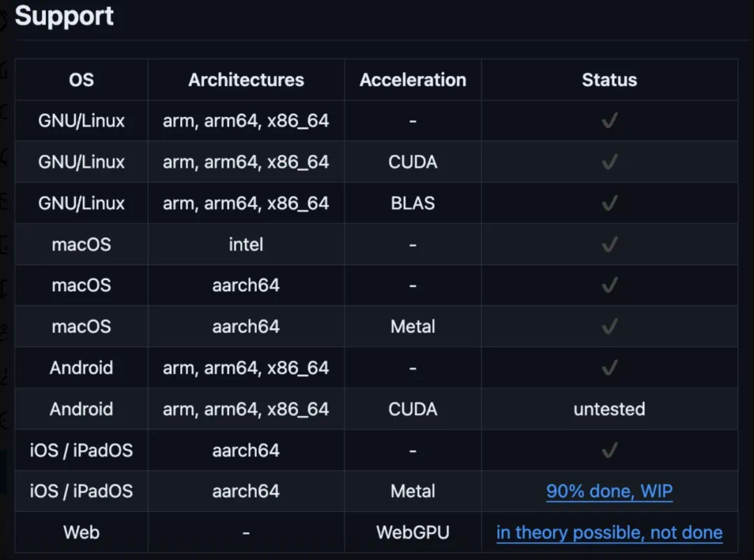Click the checkmark in the GNU/Linux BLAS row

[x=609, y=203]
